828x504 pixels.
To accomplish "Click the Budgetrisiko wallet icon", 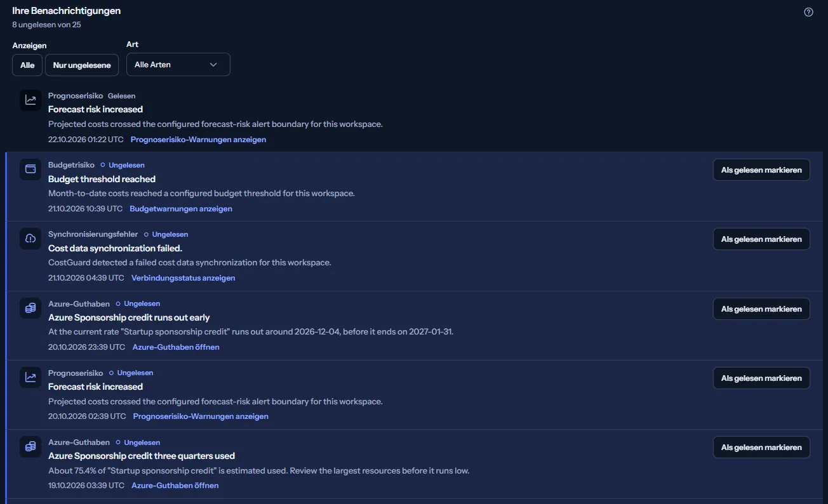I will (30, 169).
